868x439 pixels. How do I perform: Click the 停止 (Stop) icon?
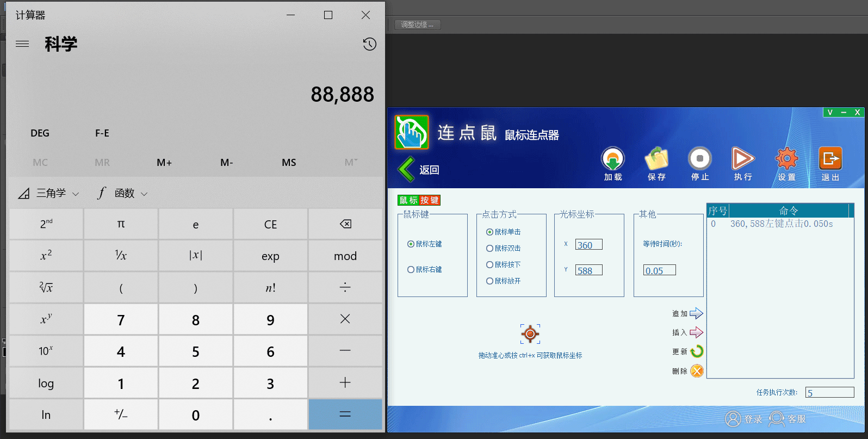coord(700,159)
